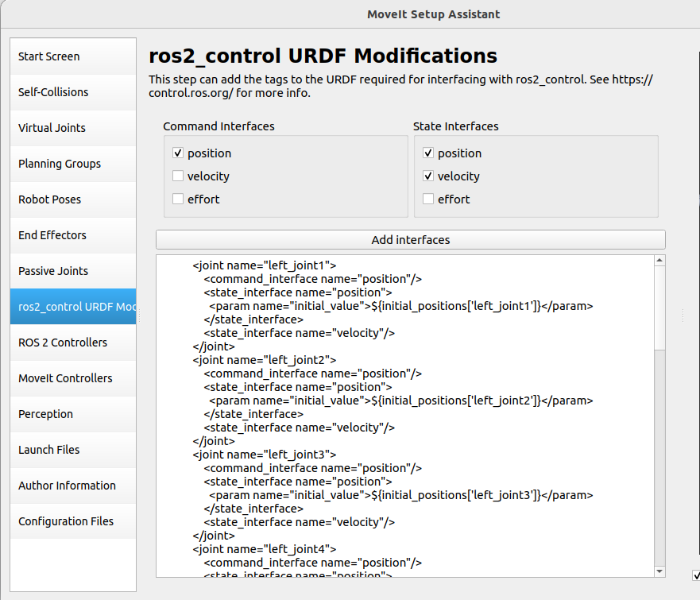The height and width of the screenshot is (600, 700).
Task: Click the joint name="left_joint4" line
Action: coord(265,549)
